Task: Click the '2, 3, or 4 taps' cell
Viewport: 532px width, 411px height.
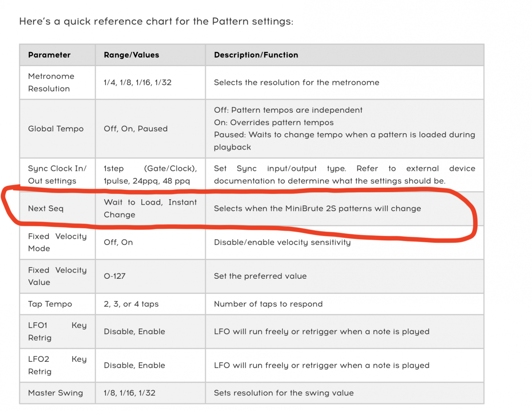Action: click(150, 304)
